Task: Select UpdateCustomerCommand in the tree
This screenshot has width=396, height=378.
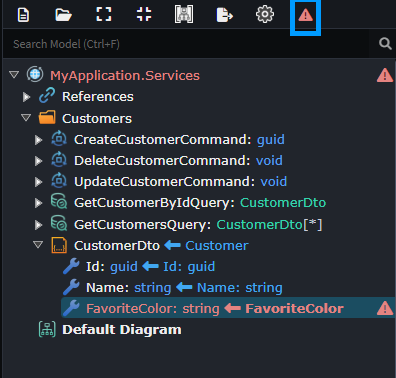Action: (x=164, y=182)
